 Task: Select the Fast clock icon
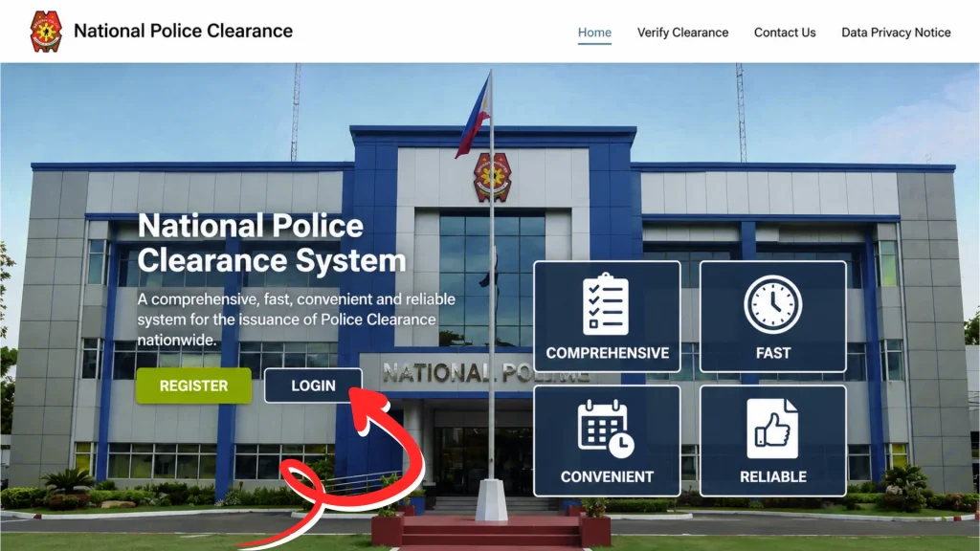(x=773, y=304)
